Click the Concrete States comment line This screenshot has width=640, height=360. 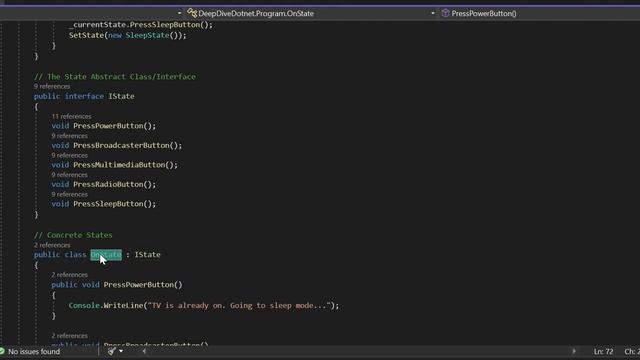73,235
